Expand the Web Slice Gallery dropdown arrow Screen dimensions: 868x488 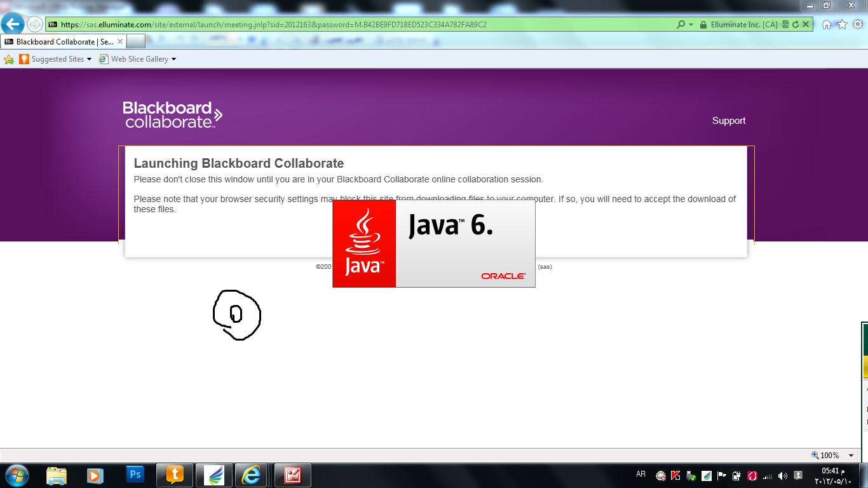click(x=173, y=59)
